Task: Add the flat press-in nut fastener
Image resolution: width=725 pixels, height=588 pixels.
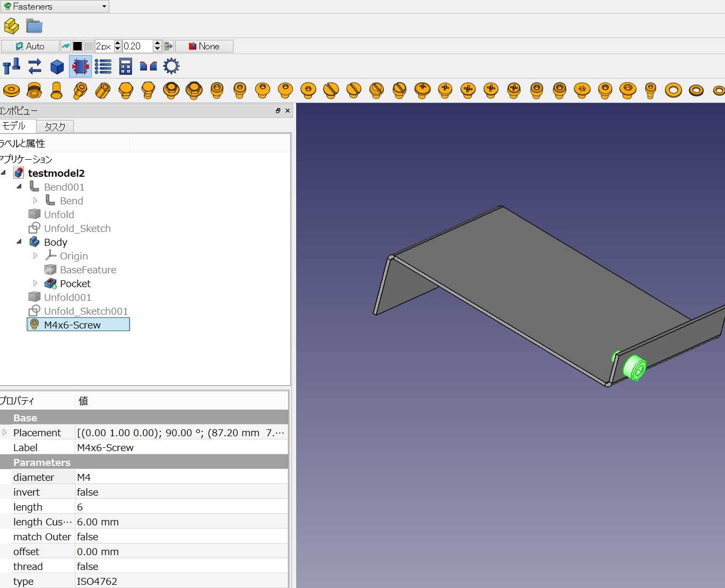Action: 11,91
